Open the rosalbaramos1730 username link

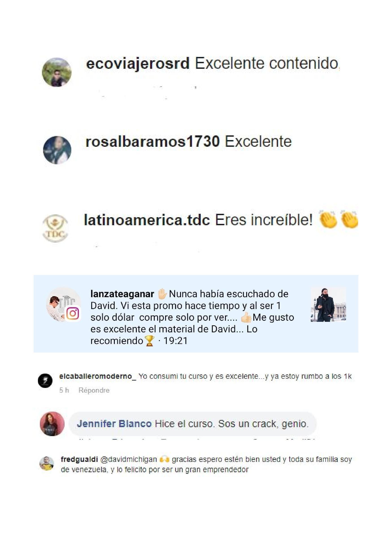pyautogui.click(x=153, y=142)
